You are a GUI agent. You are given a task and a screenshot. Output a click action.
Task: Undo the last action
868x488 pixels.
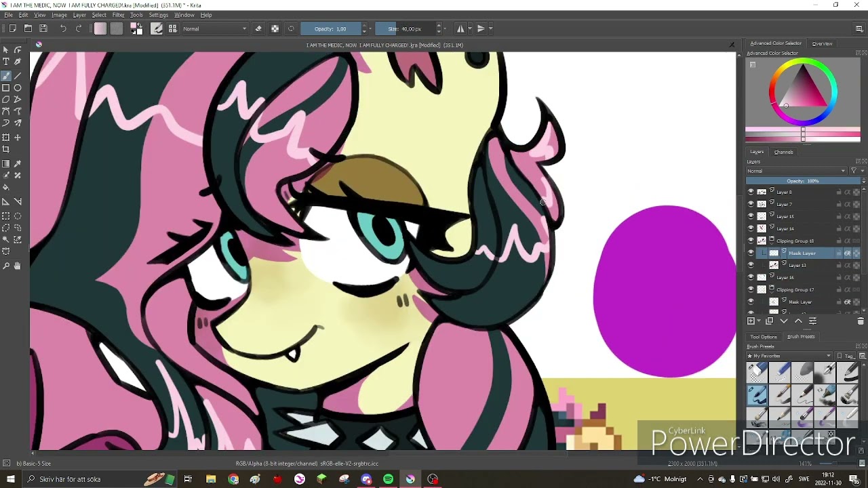pos(63,28)
